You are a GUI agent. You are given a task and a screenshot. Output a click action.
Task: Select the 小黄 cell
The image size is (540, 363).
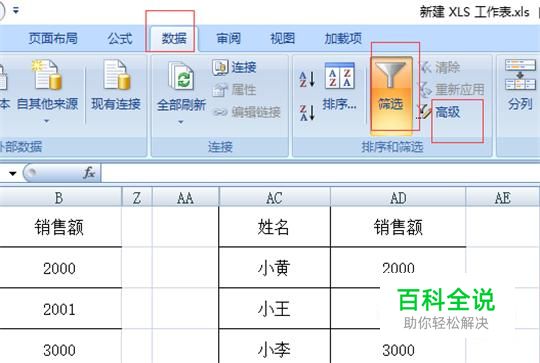coord(274,268)
